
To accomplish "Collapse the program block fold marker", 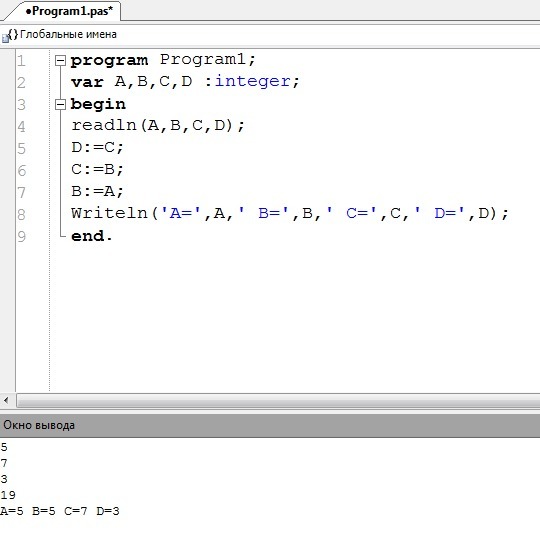I will point(60,61).
